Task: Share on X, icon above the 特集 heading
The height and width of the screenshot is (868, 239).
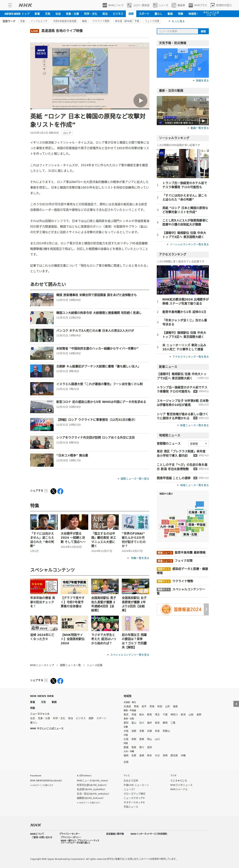Action: (x=53, y=491)
